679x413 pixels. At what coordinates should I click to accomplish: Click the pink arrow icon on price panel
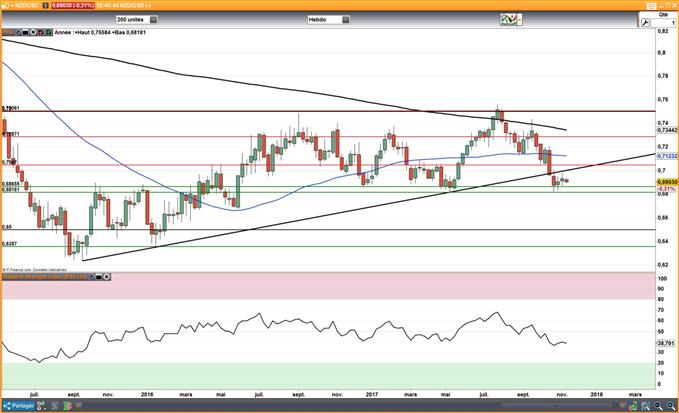pyautogui.click(x=41, y=32)
